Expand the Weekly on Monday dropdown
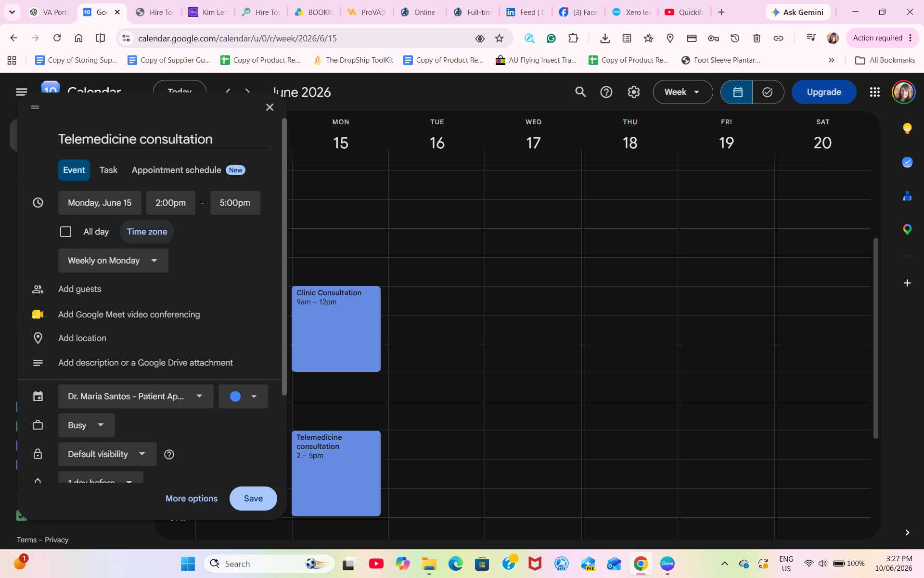 [113, 261]
